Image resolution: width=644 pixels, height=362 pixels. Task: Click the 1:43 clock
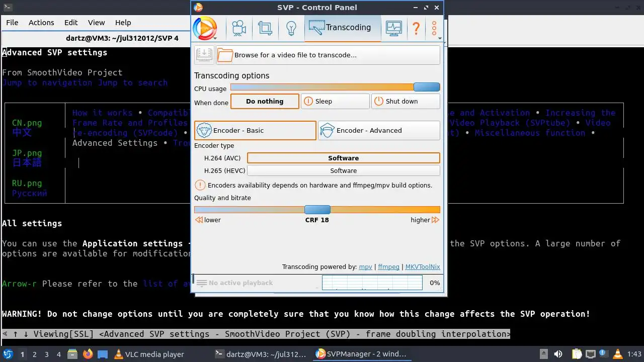coord(634,354)
